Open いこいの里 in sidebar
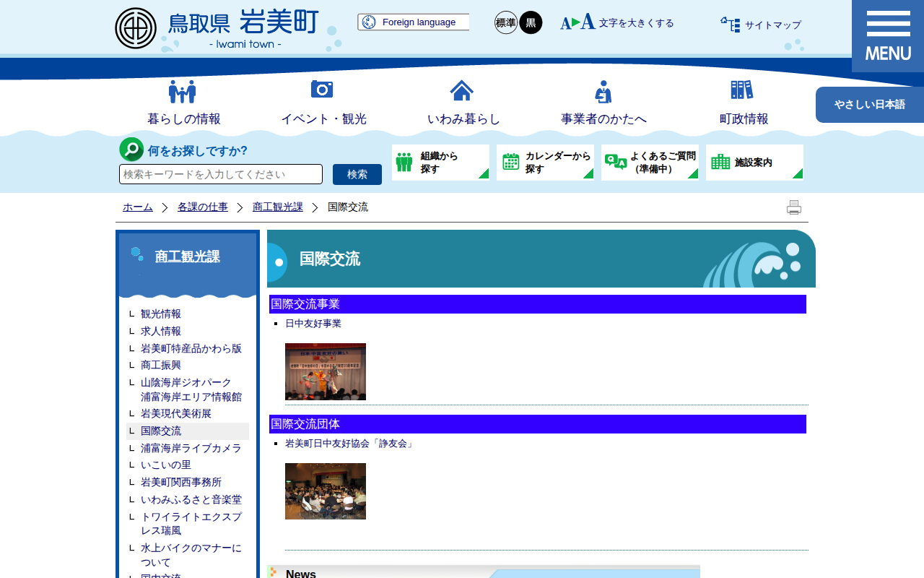924x578 pixels. coord(166,465)
